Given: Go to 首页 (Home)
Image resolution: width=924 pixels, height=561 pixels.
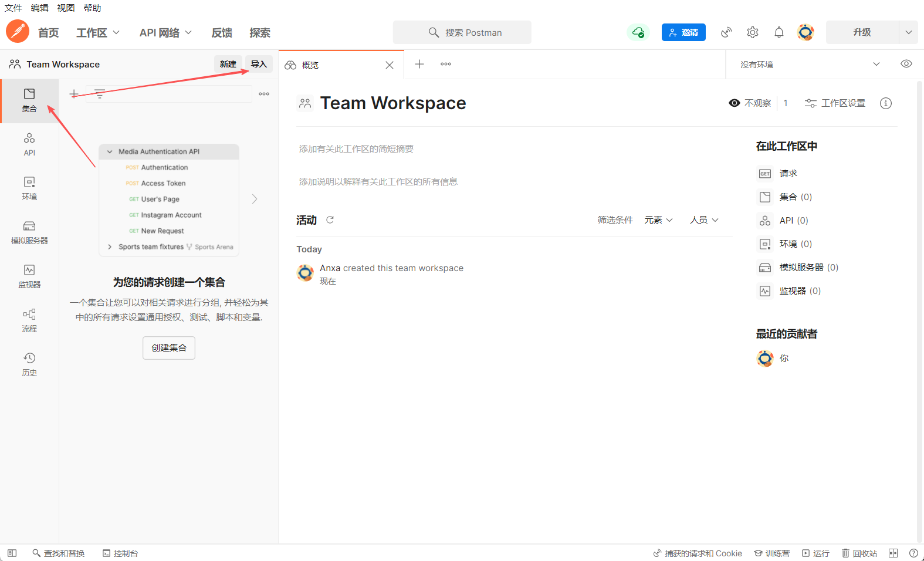Looking at the screenshot, I should coord(49,33).
